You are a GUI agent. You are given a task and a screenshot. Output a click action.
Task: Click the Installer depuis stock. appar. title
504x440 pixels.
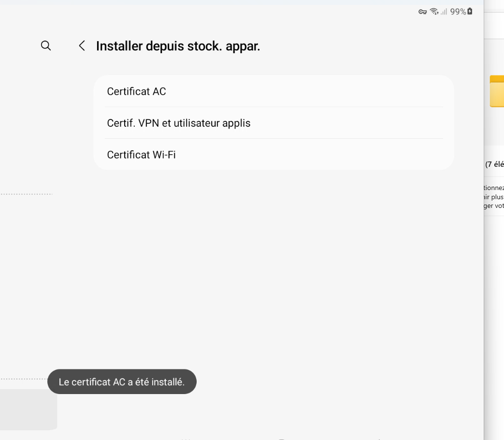[x=178, y=46]
